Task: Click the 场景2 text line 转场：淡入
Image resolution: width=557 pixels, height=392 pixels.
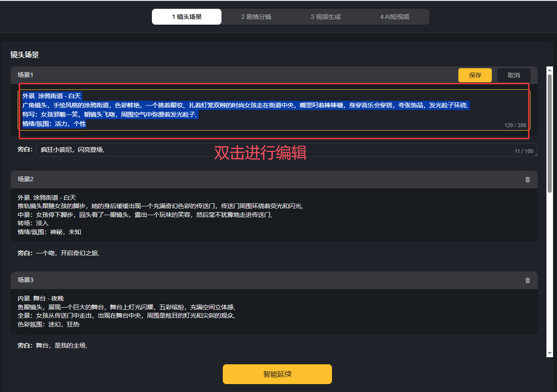Action: [x=33, y=223]
